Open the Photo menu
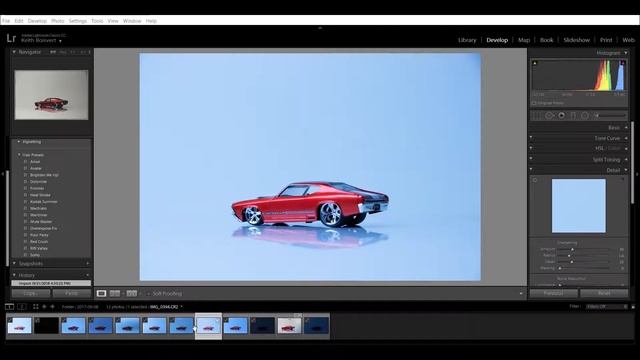640x360 pixels. click(x=58, y=21)
